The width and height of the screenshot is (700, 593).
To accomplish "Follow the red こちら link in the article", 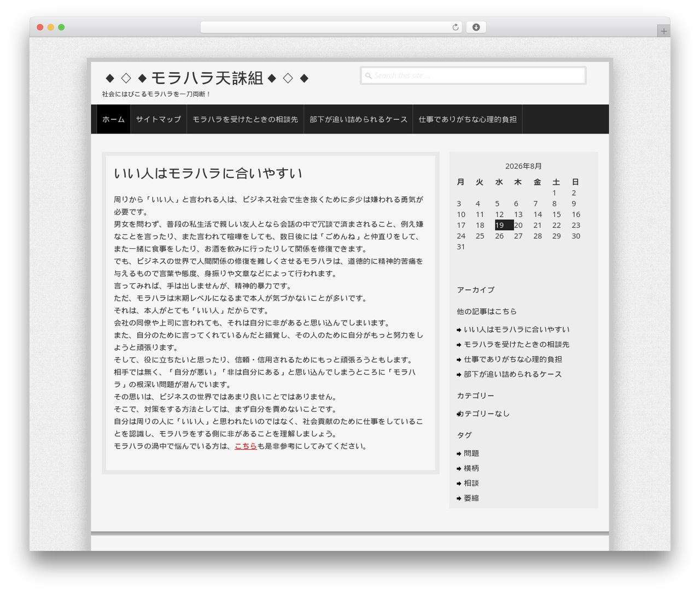I will pyautogui.click(x=246, y=446).
